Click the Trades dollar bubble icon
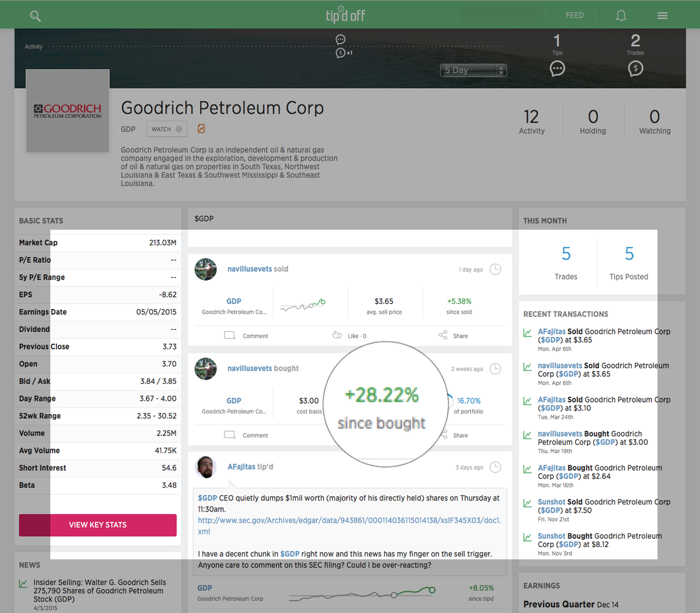Screen dimensions: 700x613 [x=635, y=69]
